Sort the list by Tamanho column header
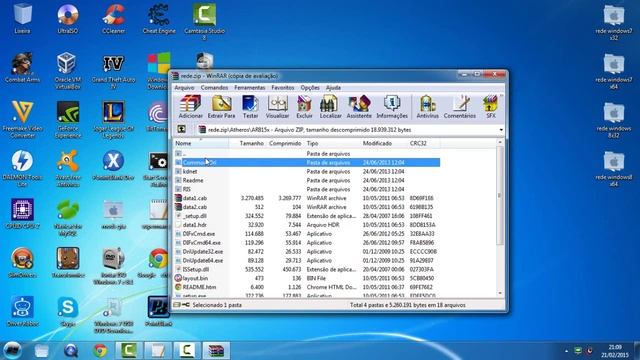This screenshot has width=640, height=360. (247, 143)
